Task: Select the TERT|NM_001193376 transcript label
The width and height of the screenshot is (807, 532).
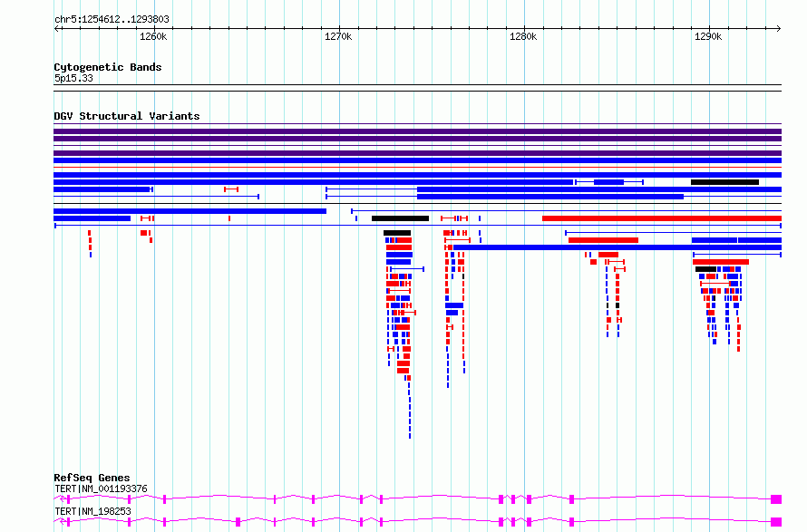Action: 101,488
